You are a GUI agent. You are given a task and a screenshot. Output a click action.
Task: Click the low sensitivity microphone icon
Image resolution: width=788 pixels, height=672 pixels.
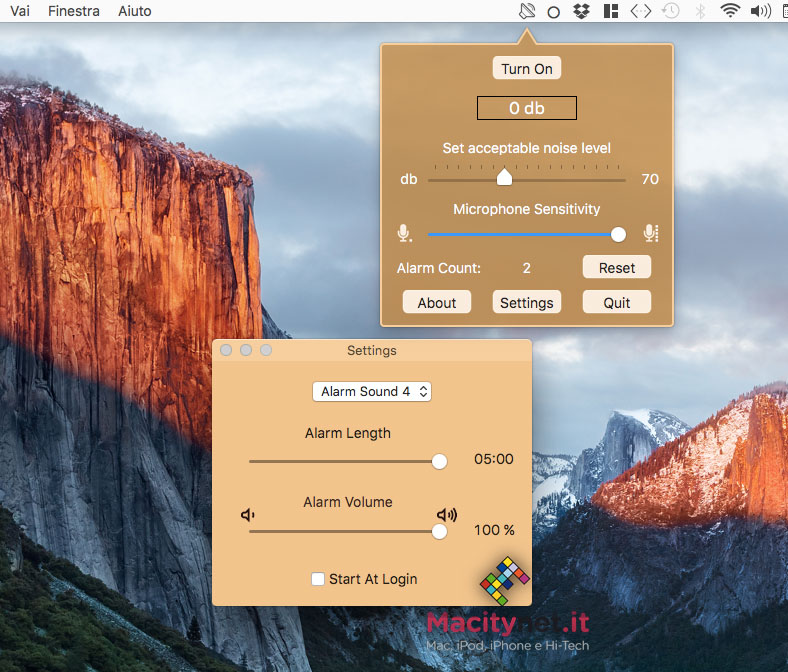pos(404,233)
